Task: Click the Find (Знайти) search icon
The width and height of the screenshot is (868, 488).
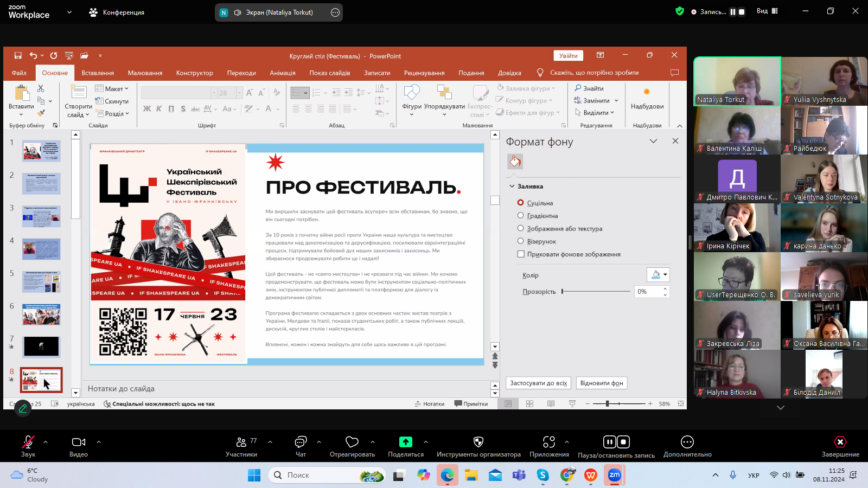Action: coord(578,88)
